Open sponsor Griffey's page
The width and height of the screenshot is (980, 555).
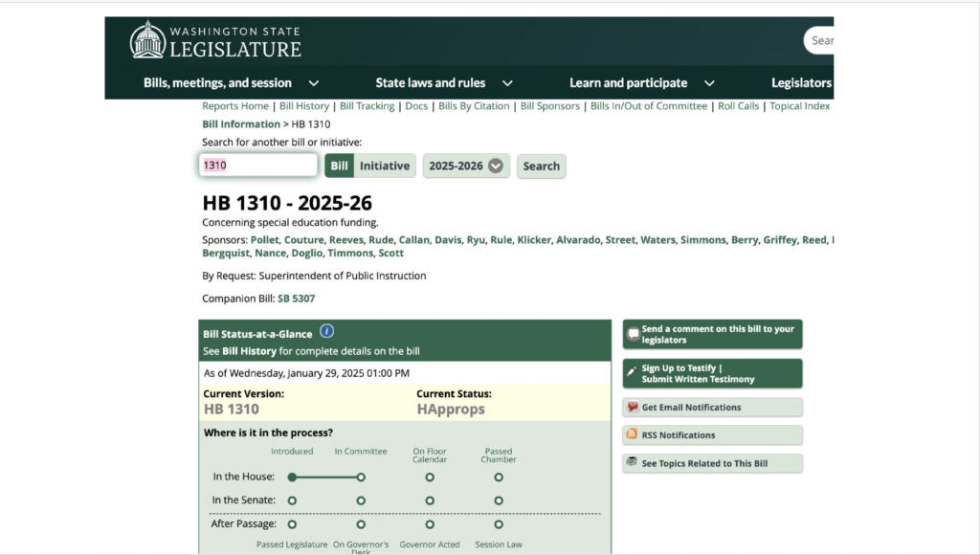tap(780, 240)
